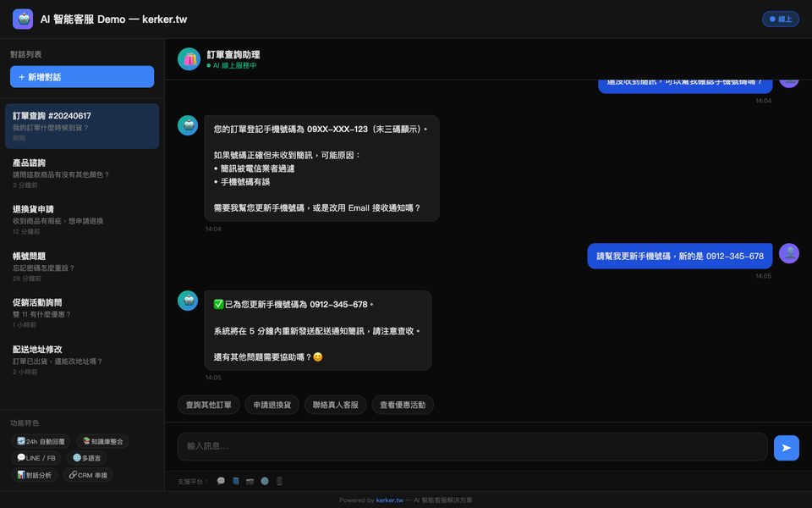The width and height of the screenshot is (812, 508).
Task: Start a new chat with 新增對話
Action: (82, 77)
